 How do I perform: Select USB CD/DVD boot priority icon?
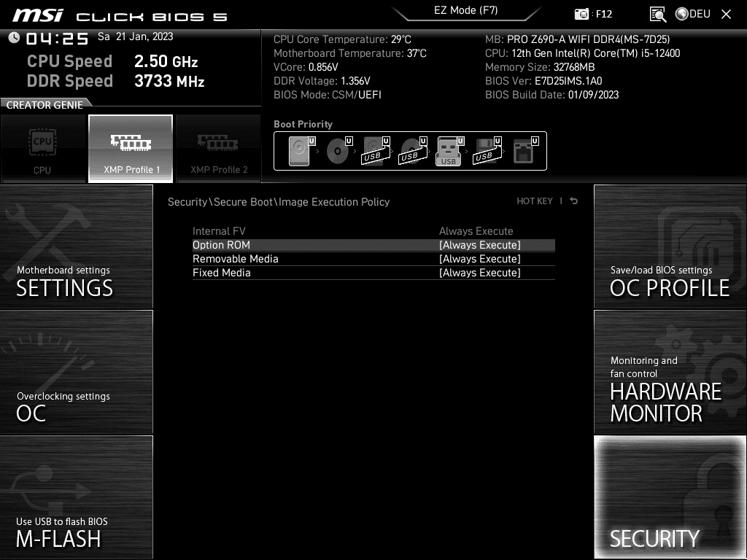click(x=413, y=151)
